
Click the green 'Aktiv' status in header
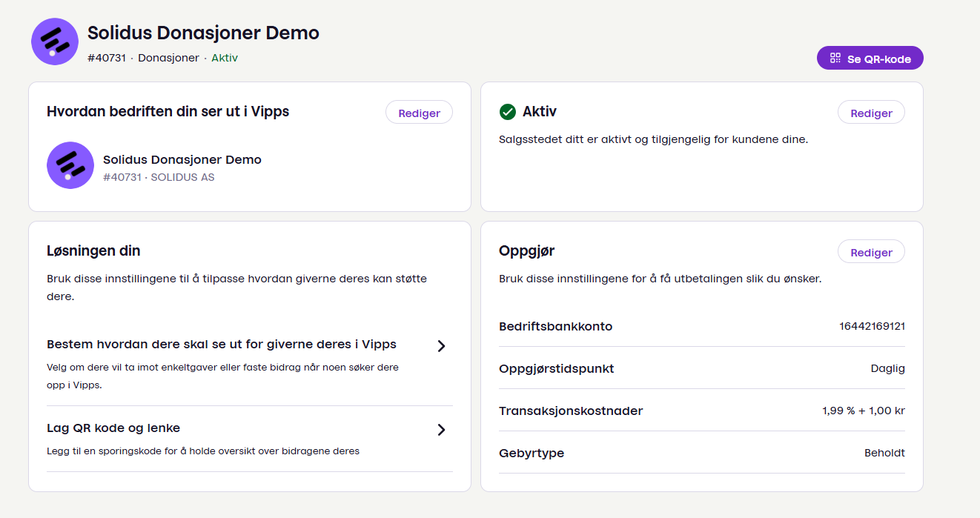point(225,58)
